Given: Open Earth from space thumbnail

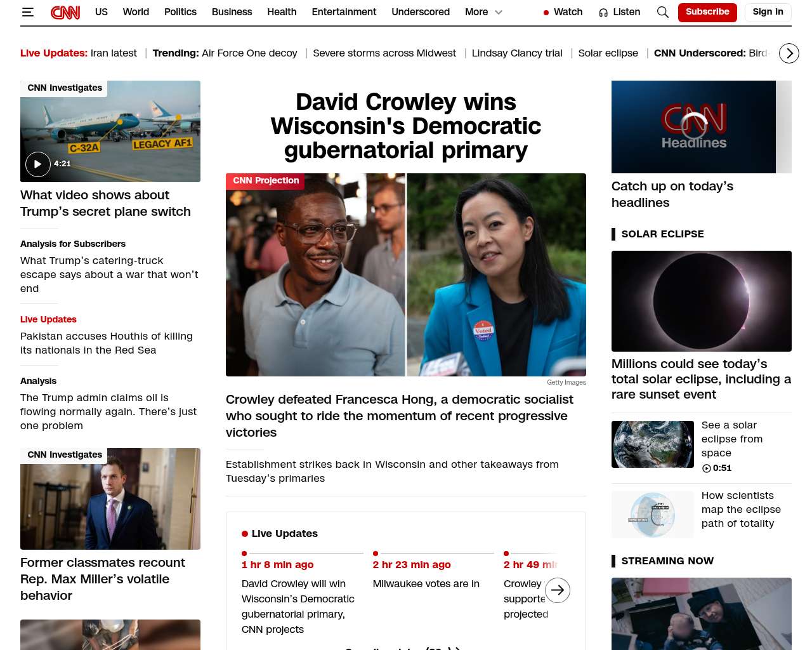Looking at the screenshot, I should pos(653,444).
